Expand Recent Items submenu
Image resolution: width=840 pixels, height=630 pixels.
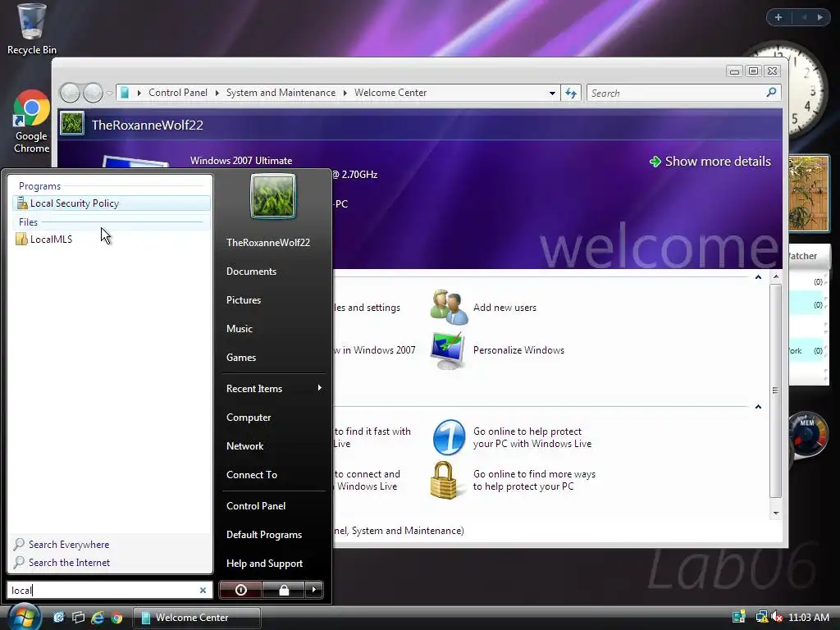274,388
